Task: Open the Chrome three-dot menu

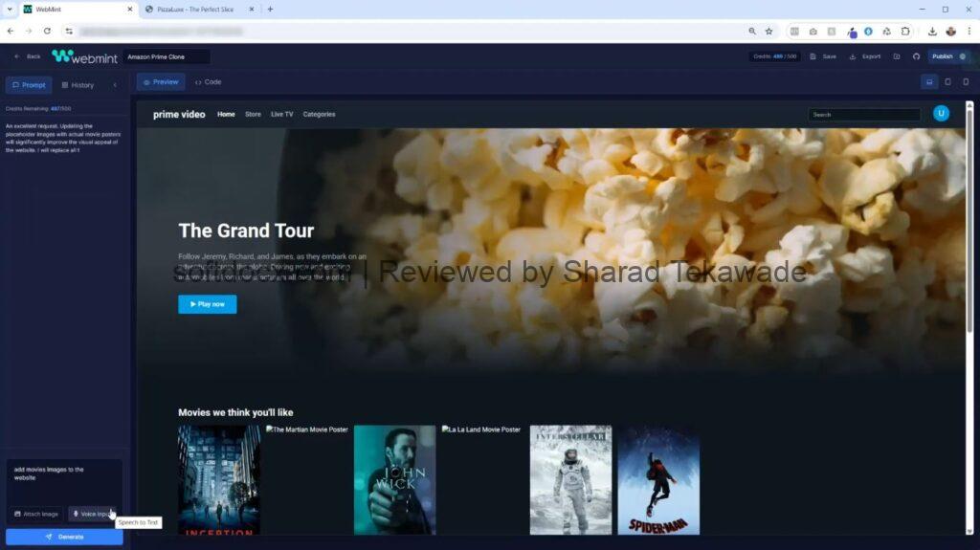Action: [969, 31]
